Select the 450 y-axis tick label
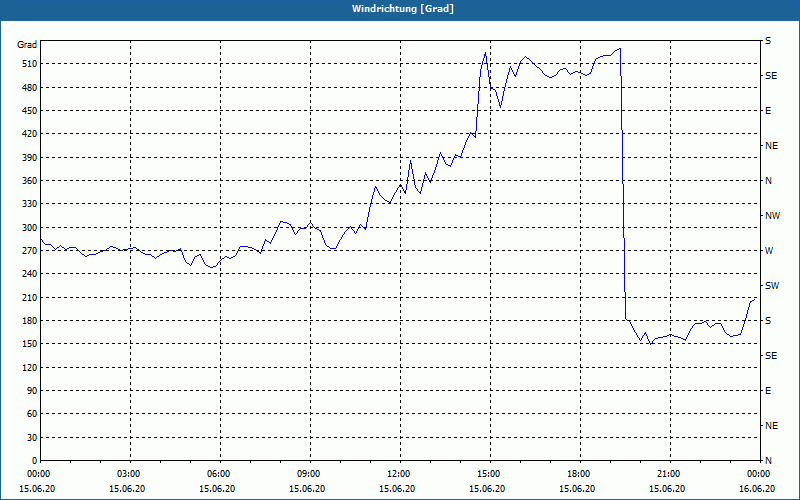Viewport: 800px width, 500px height. point(30,111)
